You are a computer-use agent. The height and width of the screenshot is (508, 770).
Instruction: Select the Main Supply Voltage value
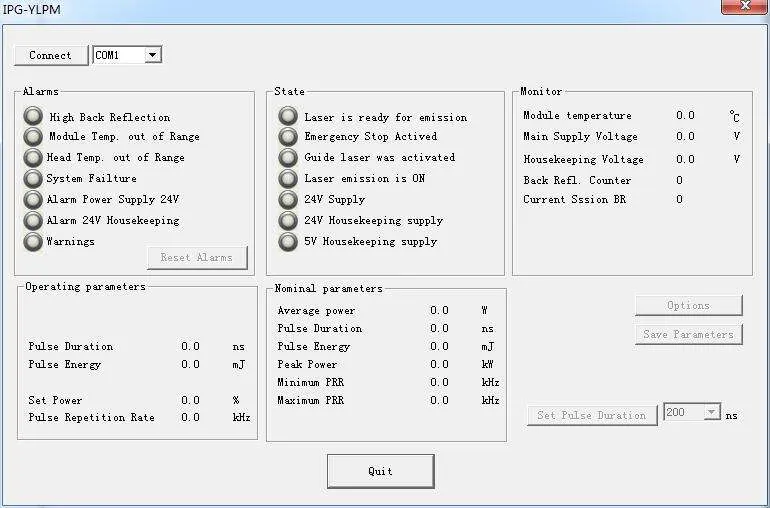pyautogui.click(x=685, y=136)
